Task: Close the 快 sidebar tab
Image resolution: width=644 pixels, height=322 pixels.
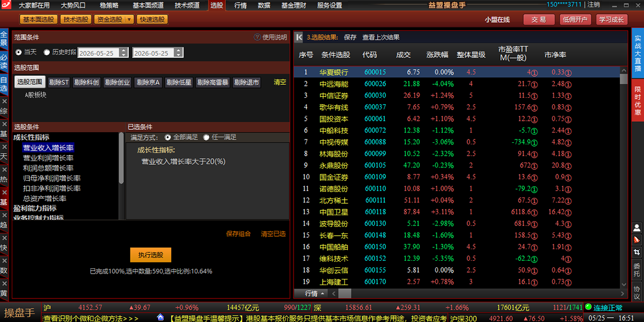Action: click(x=4, y=238)
